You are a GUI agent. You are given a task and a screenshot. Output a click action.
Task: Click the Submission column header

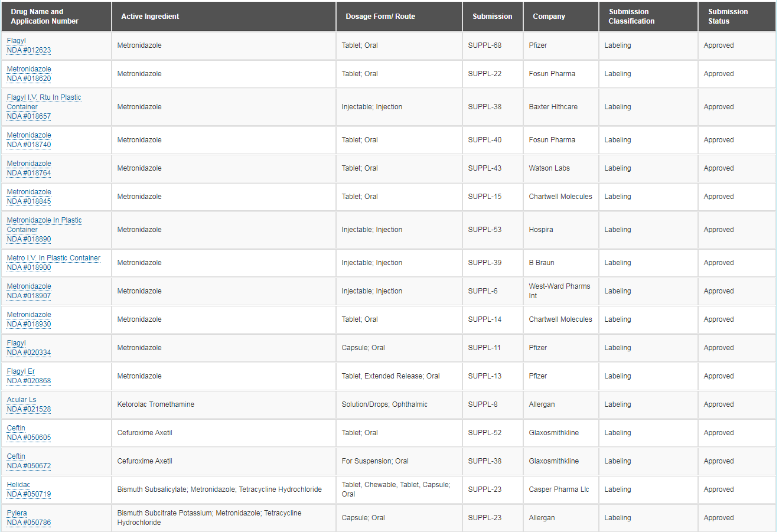coord(493,17)
